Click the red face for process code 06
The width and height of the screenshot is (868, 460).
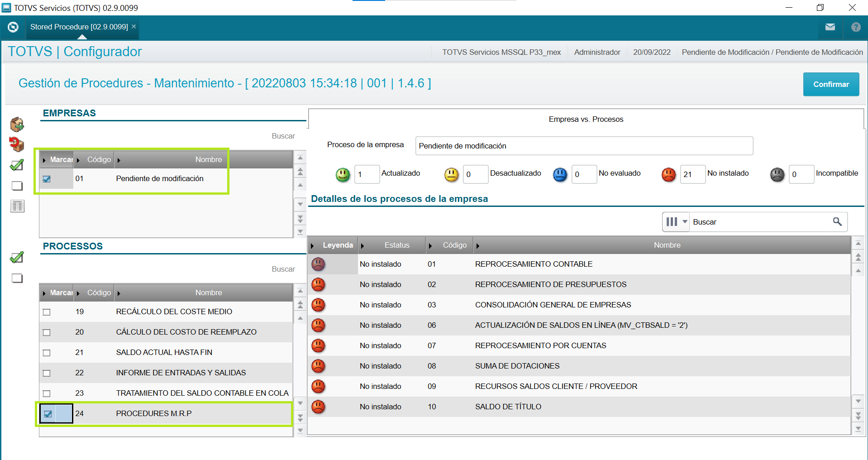tap(319, 325)
